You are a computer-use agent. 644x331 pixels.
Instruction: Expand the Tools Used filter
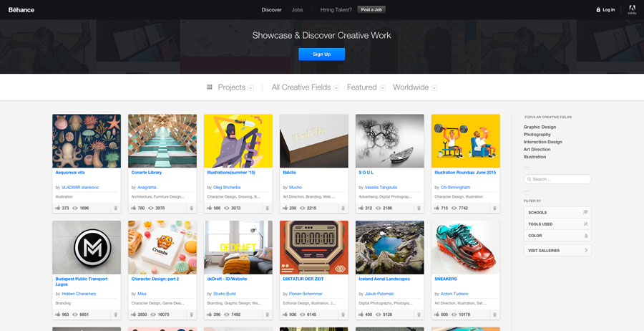(557, 224)
